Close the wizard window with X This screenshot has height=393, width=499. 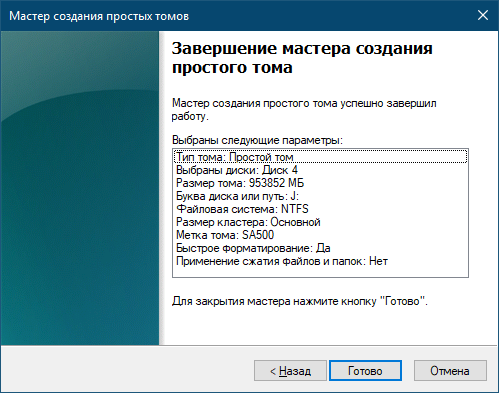(x=483, y=15)
